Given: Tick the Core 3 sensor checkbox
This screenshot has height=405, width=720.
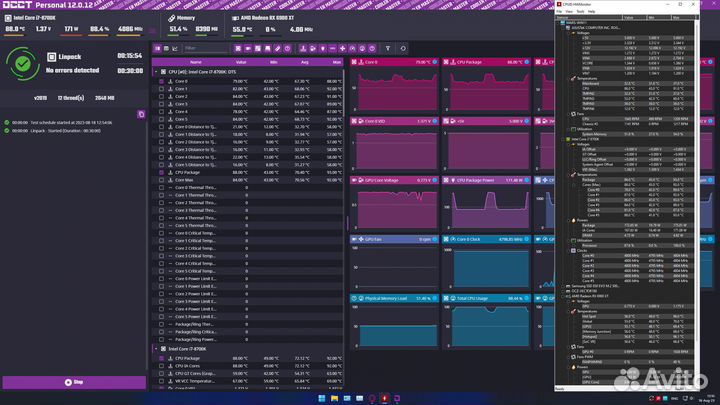Looking at the screenshot, I should coord(161,104).
